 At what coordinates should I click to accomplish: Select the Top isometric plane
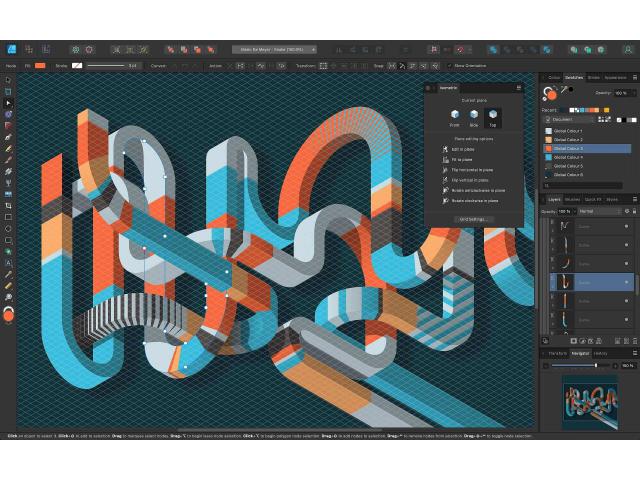(492, 116)
